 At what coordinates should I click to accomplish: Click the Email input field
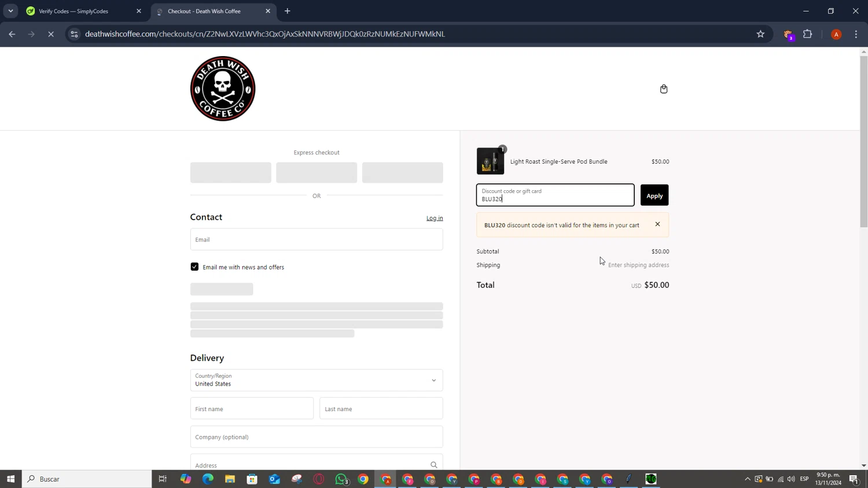point(317,239)
